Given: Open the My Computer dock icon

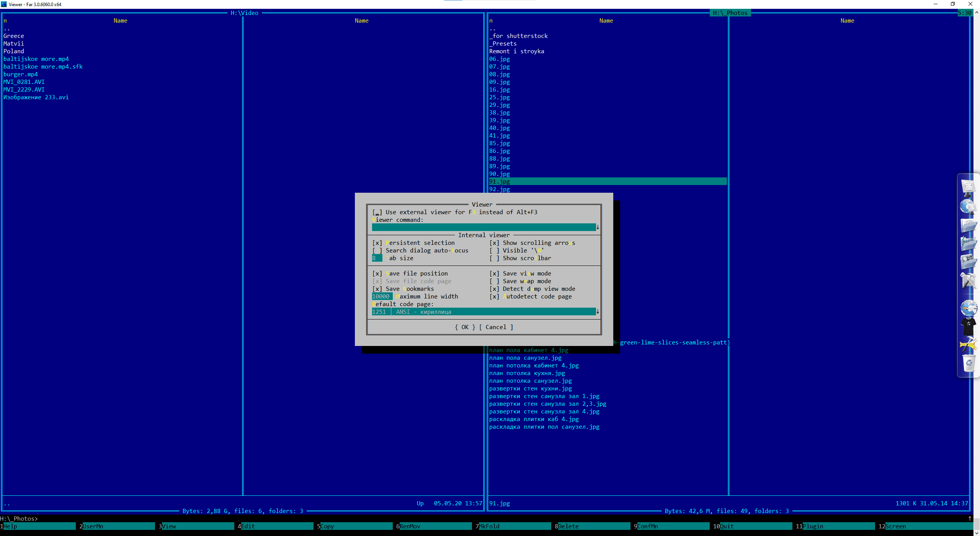Looking at the screenshot, I should coord(968,188).
